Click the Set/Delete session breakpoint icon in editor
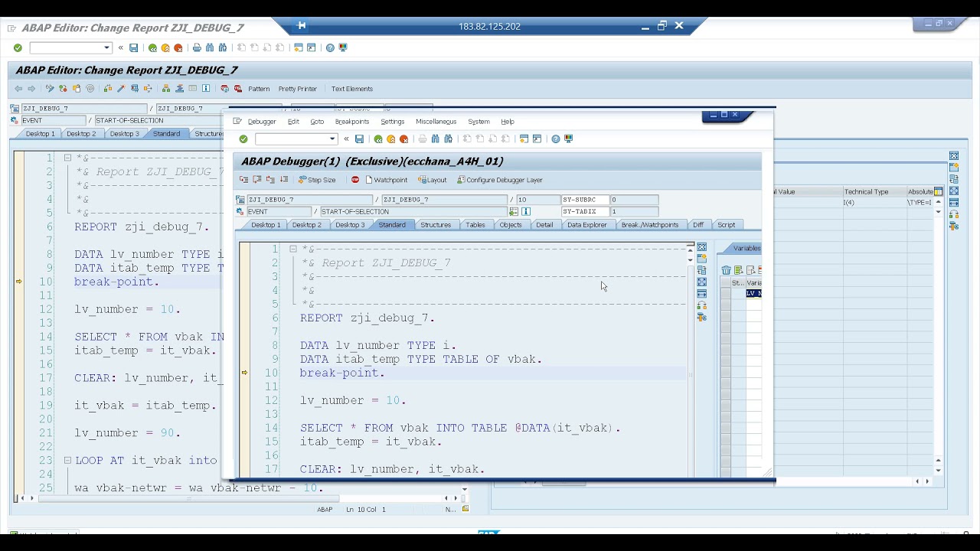This screenshot has height=551, width=980. tap(224, 89)
